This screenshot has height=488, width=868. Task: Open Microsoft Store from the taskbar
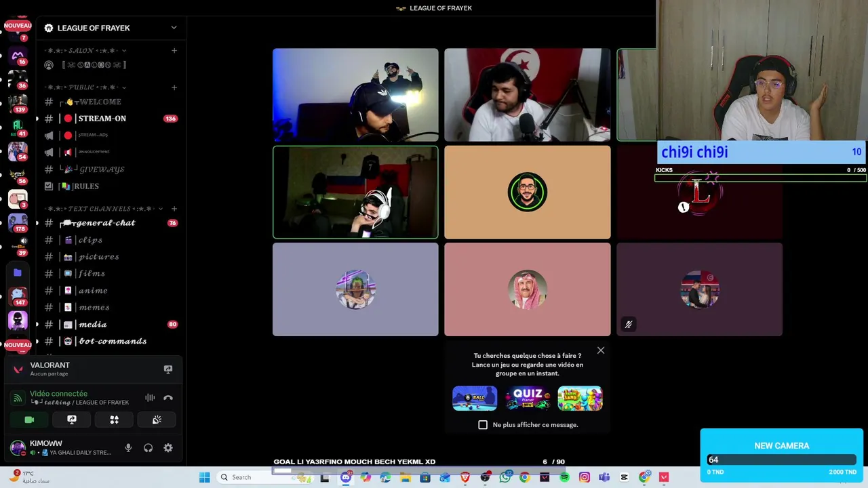point(425,477)
